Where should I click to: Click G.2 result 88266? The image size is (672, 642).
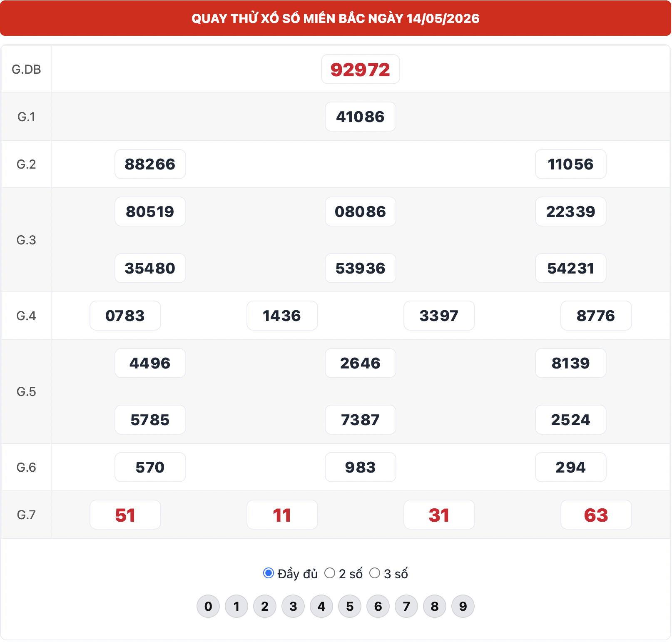pyautogui.click(x=150, y=164)
